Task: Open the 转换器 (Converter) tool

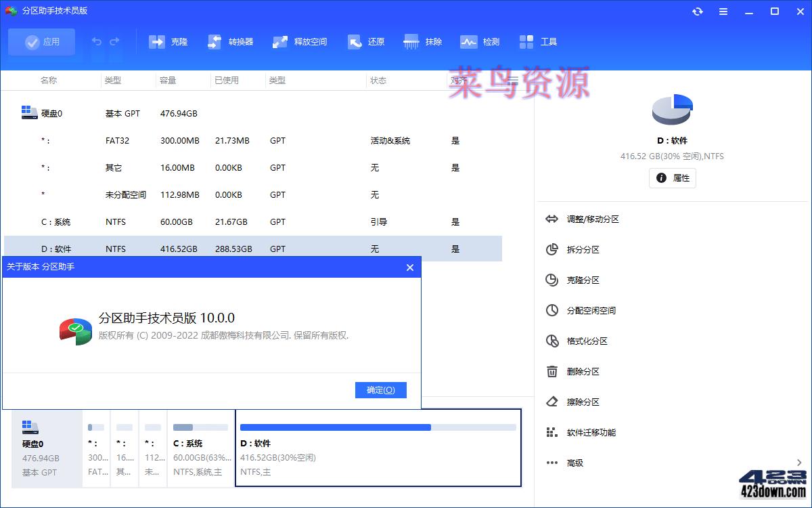Action: 230,41
